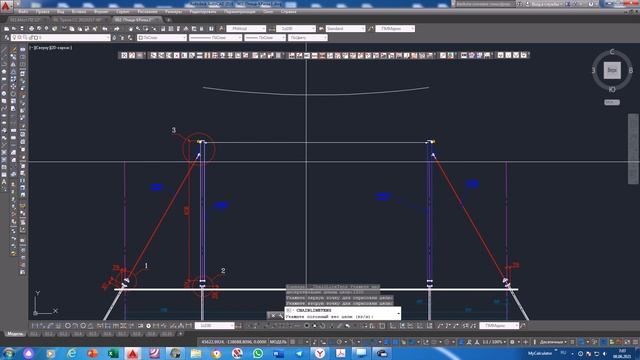
Task: Toggle polar tracking in status bar
Action: [x=339, y=342]
